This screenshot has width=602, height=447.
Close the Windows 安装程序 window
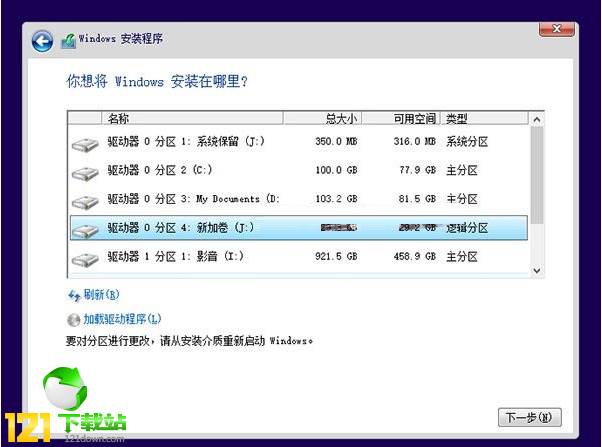[557, 29]
